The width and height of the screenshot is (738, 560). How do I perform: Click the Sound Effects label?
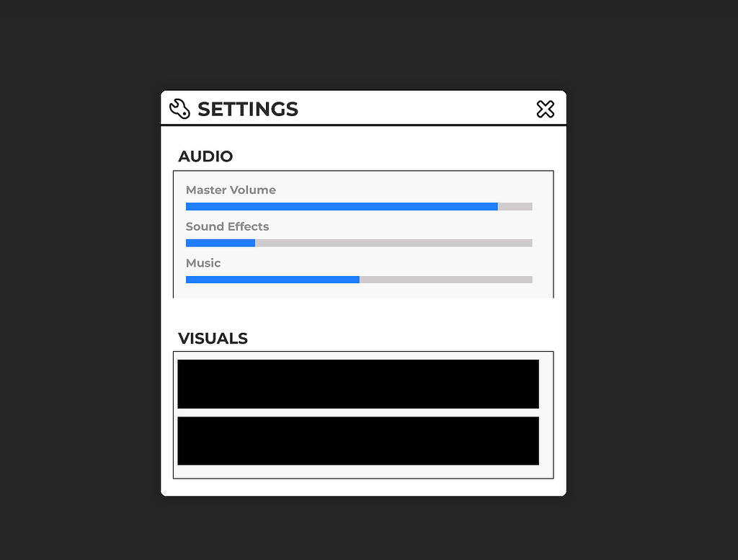click(227, 226)
